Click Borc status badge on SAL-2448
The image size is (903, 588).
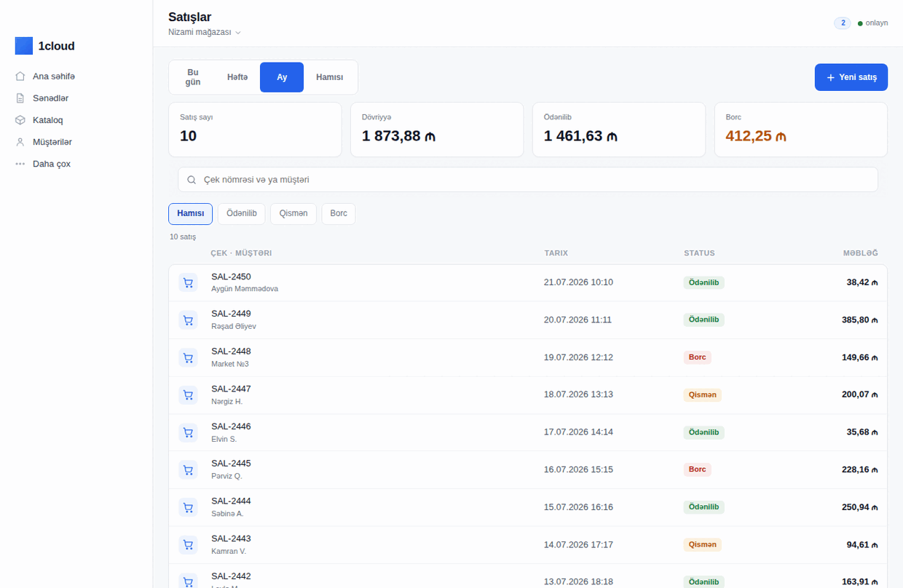tap(698, 357)
